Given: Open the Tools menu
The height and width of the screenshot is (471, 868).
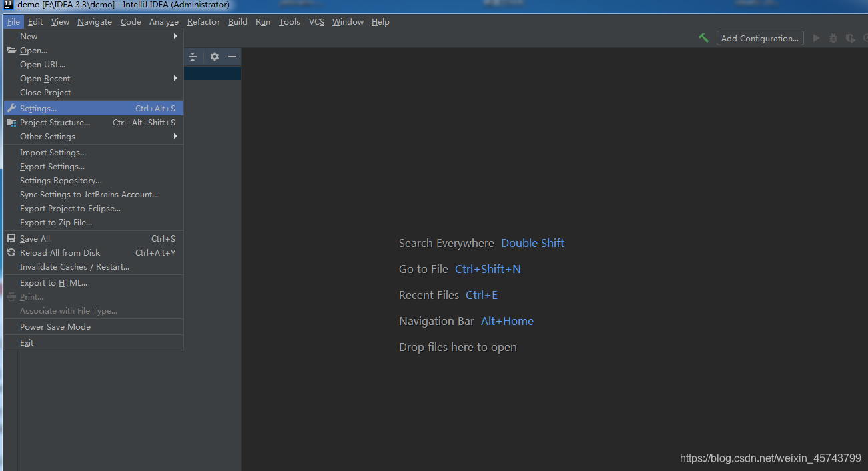Looking at the screenshot, I should (290, 22).
